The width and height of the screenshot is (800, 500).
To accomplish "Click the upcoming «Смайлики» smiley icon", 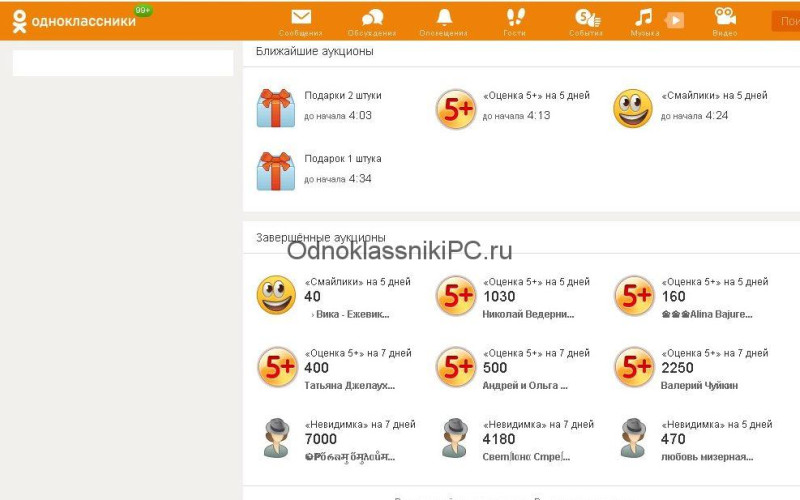I will click(x=633, y=108).
